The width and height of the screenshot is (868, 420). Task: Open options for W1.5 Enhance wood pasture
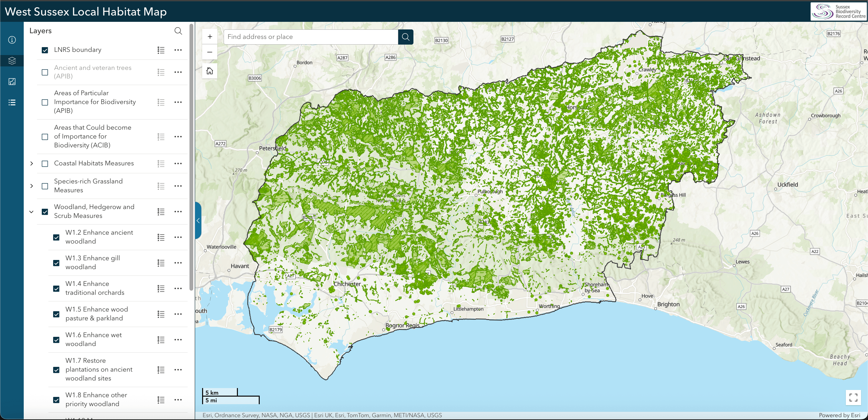pos(178,314)
